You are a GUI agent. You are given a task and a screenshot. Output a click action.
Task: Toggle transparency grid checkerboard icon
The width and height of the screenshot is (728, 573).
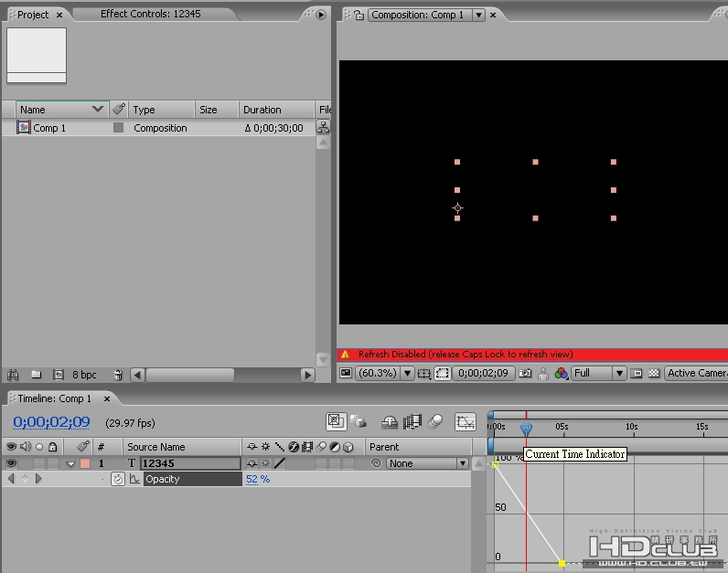(x=654, y=373)
